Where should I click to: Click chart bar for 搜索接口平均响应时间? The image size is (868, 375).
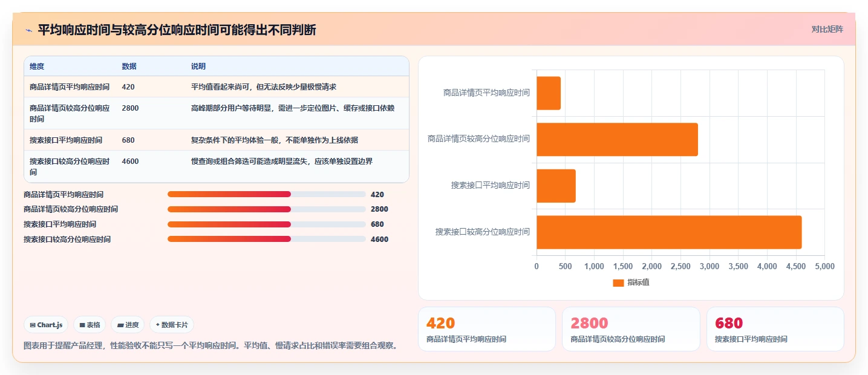click(556, 186)
